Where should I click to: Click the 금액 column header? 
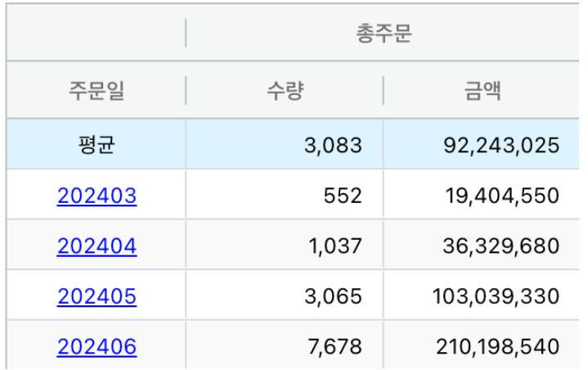pyautogui.click(x=483, y=90)
